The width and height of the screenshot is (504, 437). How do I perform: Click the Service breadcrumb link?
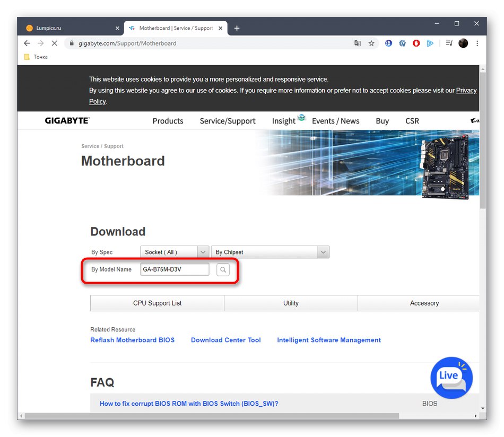(90, 146)
